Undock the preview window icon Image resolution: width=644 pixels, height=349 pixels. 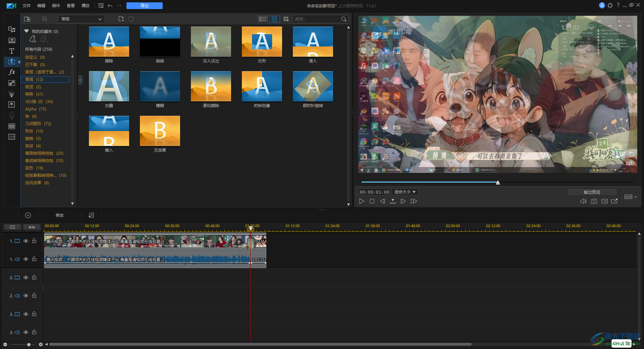tap(614, 201)
